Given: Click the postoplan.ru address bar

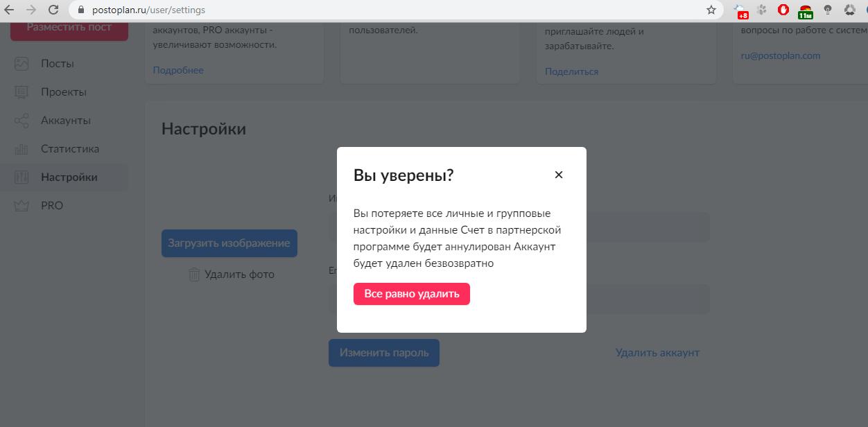Looking at the screenshot, I should (x=388, y=10).
